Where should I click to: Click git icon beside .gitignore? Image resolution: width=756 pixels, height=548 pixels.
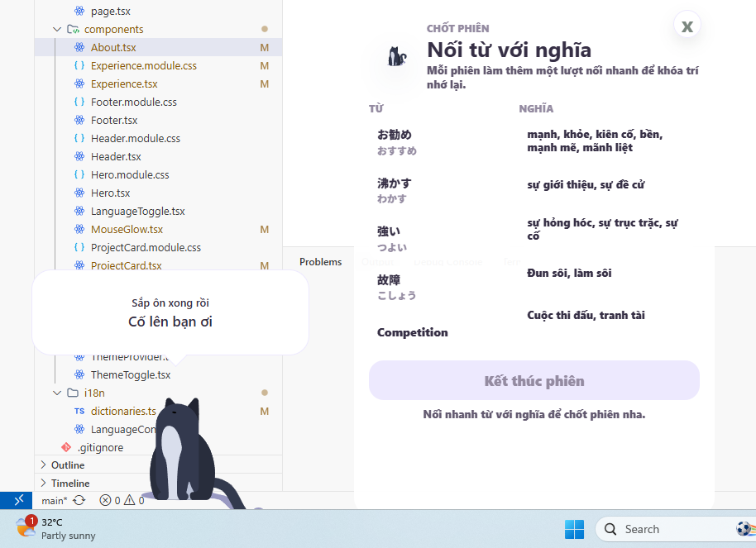pos(66,447)
